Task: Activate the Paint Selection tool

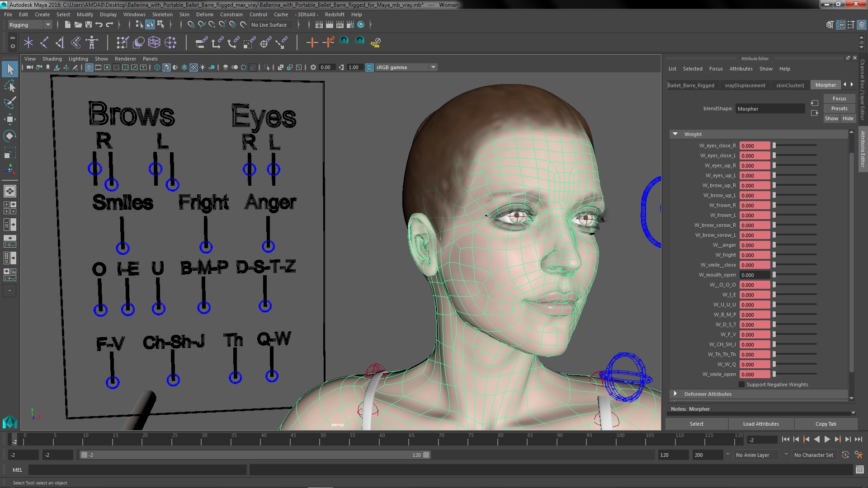Action: [x=10, y=103]
